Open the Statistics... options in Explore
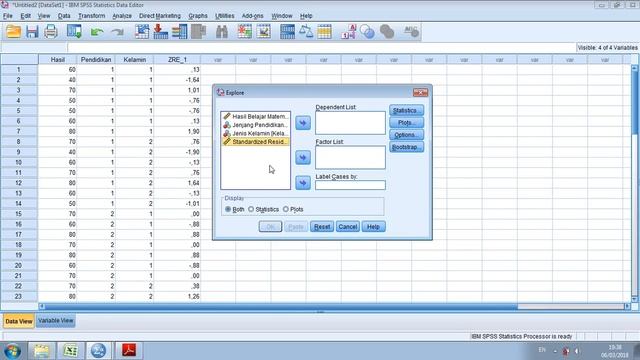This screenshot has width=640, height=360. coord(407,110)
